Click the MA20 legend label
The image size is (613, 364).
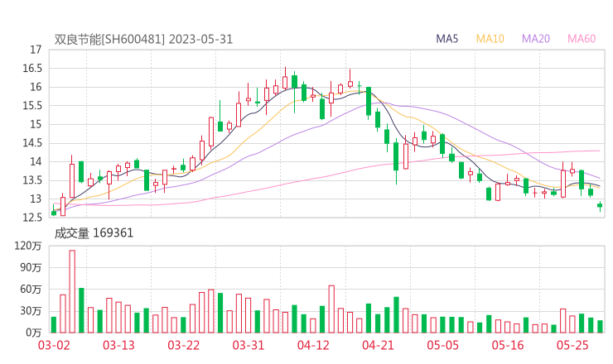(x=536, y=39)
